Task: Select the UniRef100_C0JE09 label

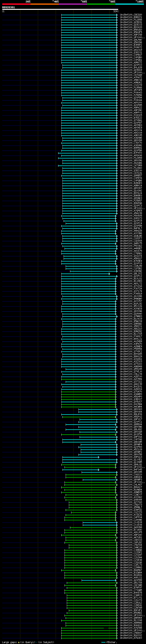Action: pos(131,522)
